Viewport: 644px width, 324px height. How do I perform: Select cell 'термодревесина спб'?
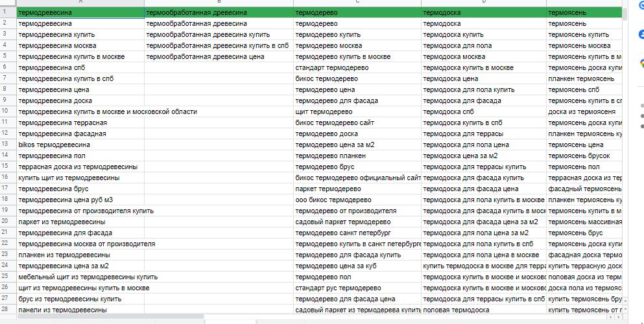point(80,67)
